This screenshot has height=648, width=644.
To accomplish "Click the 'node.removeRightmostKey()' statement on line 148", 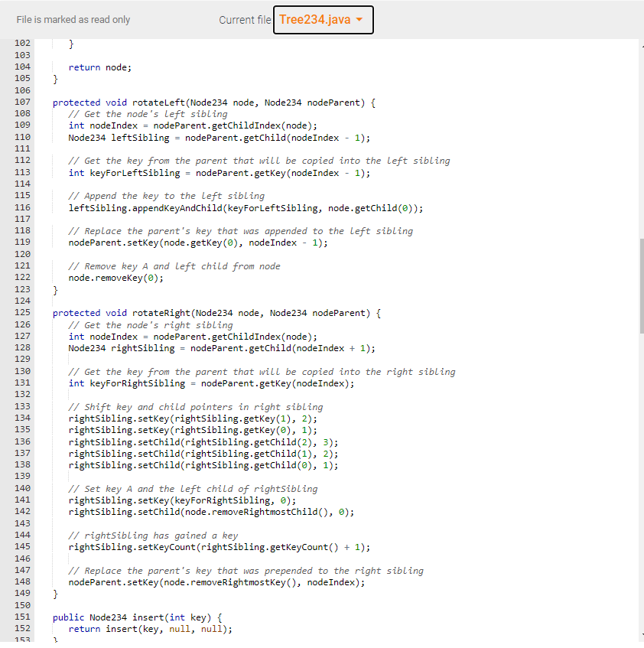I will pyautogui.click(x=216, y=582).
